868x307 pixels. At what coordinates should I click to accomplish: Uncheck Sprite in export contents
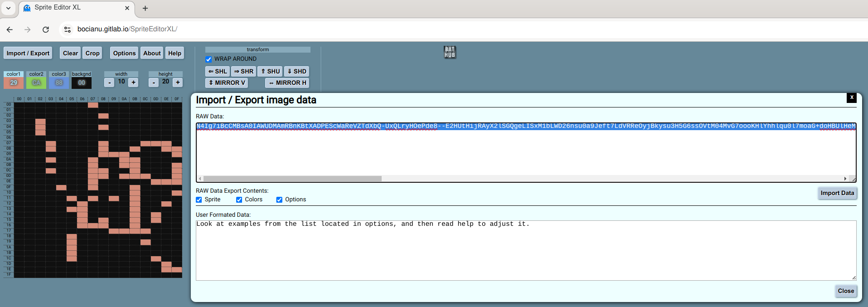(x=199, y=200)
